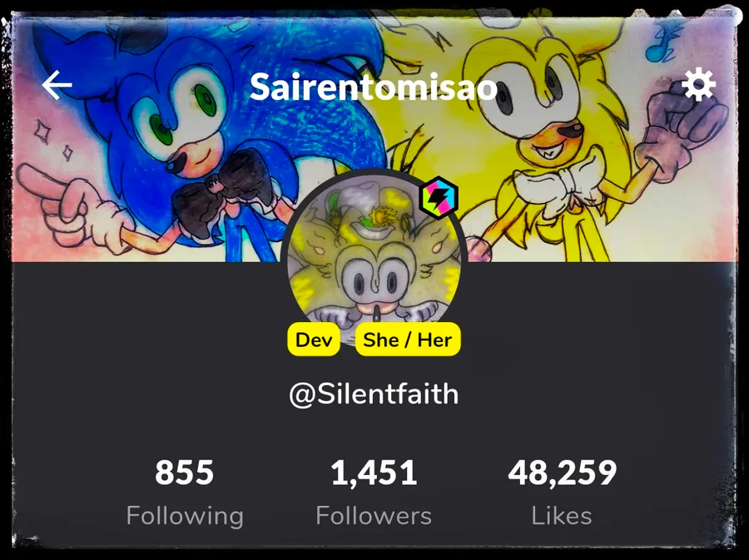This screenshot has height=560, width=749.
Task: Open the 48,259 Likes count
Action: point(563,493)
